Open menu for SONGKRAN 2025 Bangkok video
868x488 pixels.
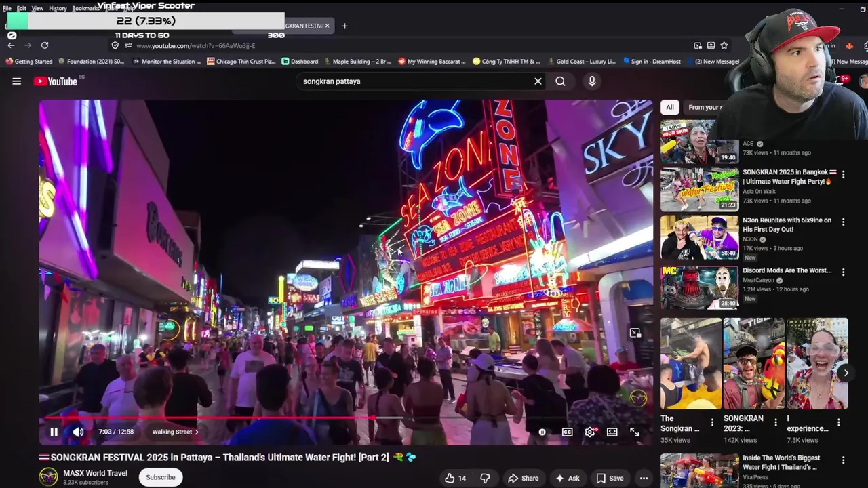[x=843, y=175]
